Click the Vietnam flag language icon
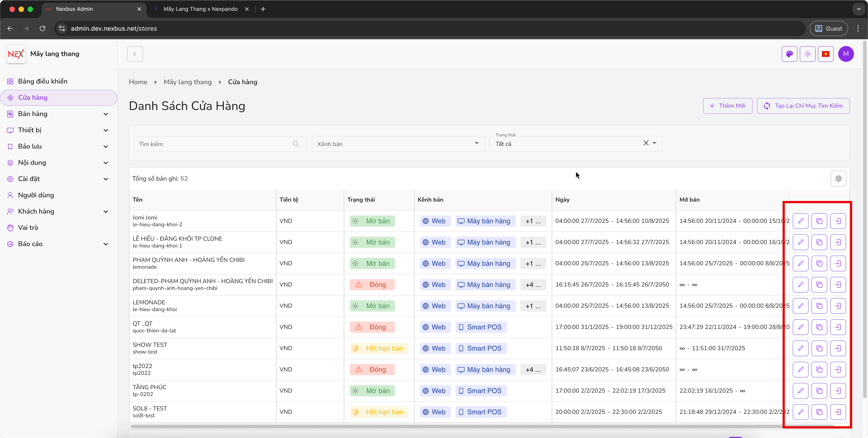This screenshot has height=438, width=868. (826, 54)
